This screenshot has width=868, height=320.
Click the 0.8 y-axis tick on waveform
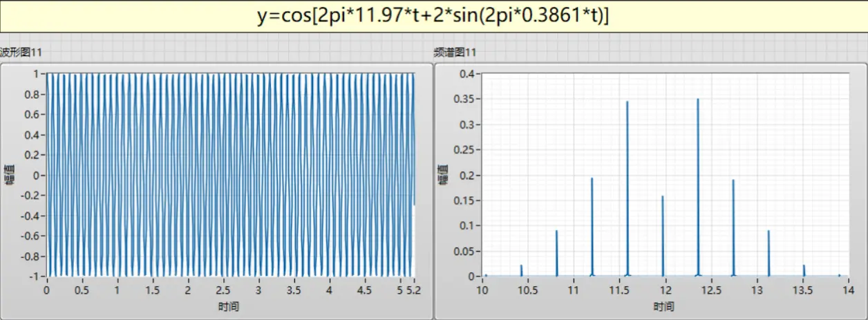33,94
